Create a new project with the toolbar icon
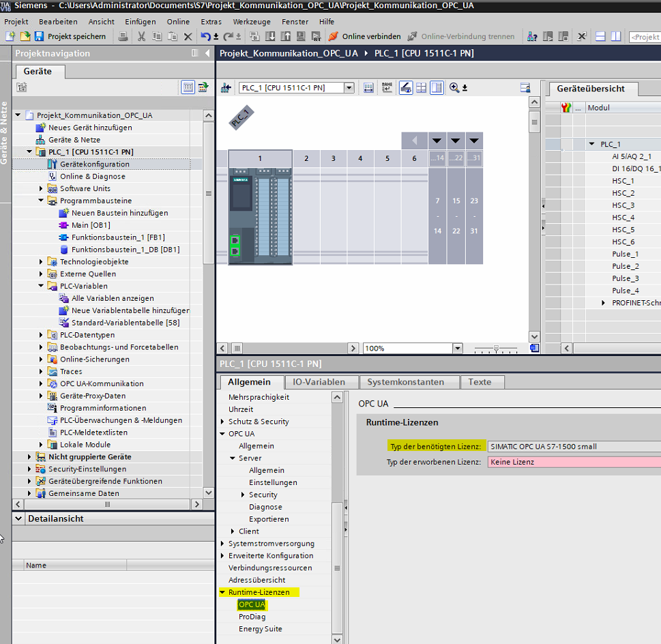 10,37
